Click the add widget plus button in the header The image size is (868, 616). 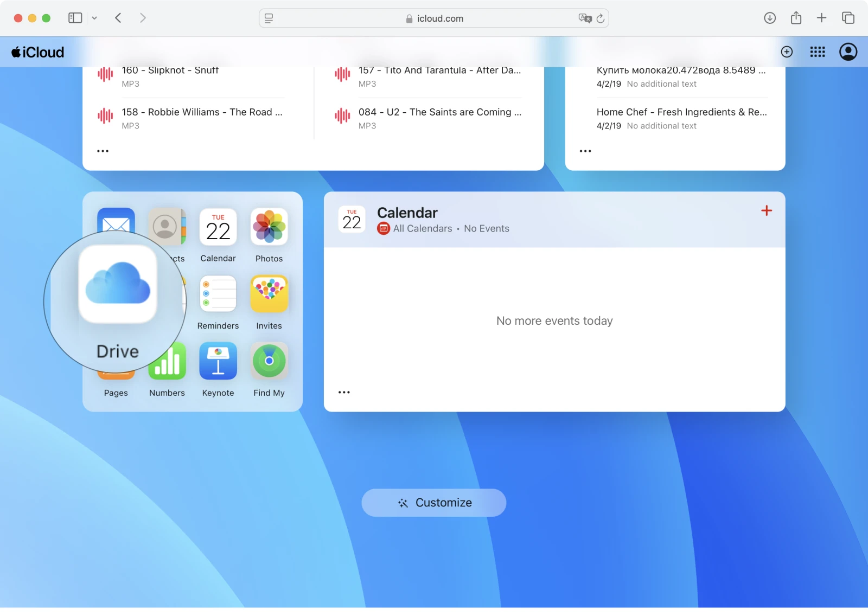(x=787, y=52)
